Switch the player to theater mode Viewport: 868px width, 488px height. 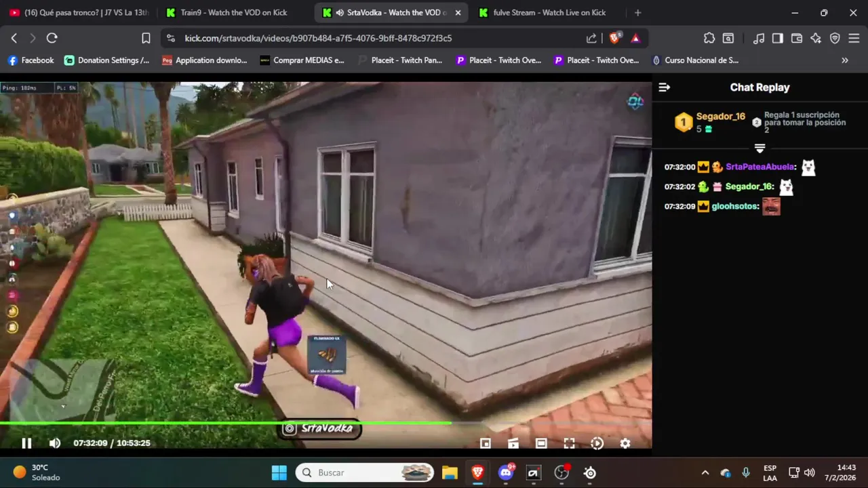(541, 443)
